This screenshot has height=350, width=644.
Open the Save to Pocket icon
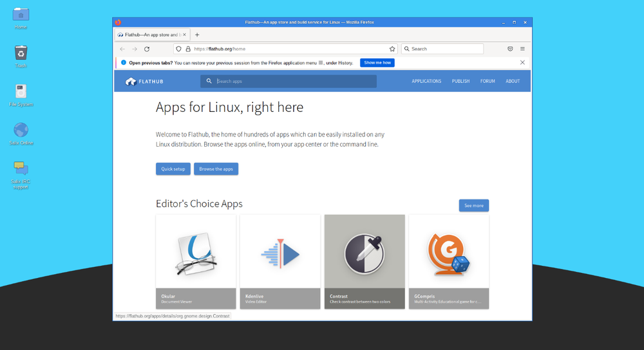(510, 49)
